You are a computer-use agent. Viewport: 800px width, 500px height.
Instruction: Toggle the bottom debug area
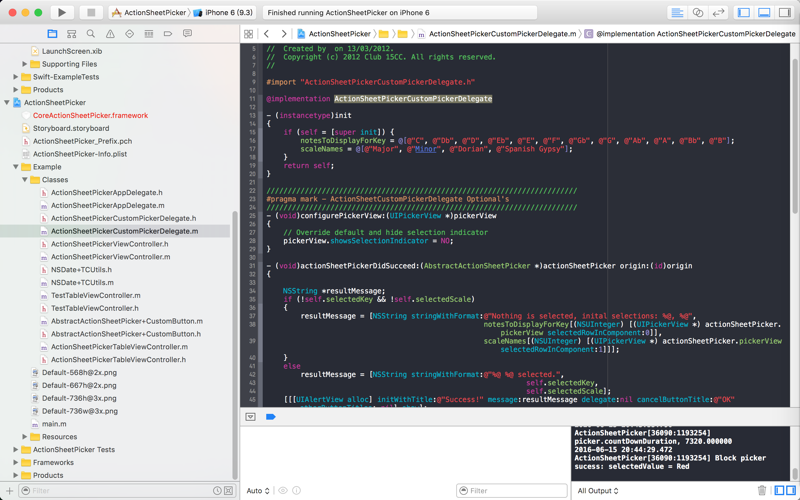pos(764,13)
